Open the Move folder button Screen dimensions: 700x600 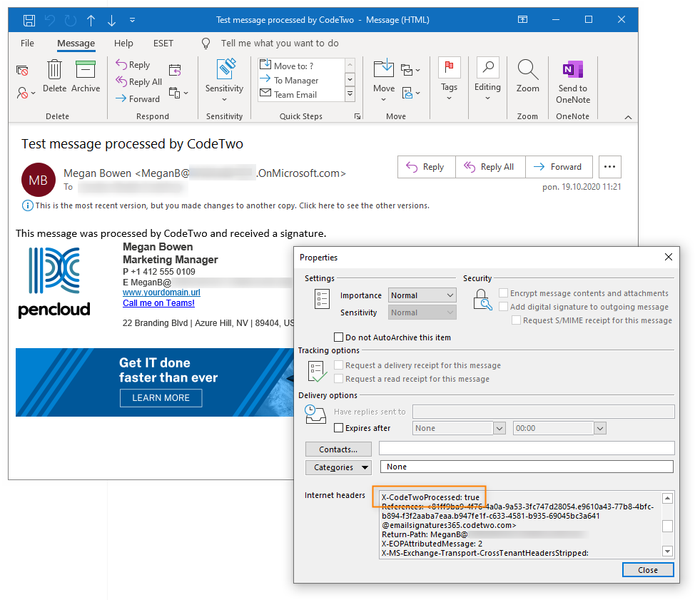384,81
